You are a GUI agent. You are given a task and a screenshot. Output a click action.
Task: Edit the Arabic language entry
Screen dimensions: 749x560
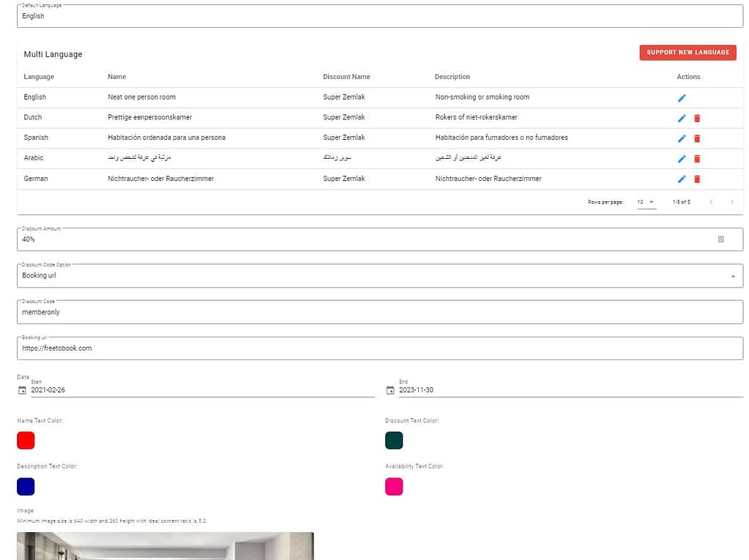click(682, 159)
